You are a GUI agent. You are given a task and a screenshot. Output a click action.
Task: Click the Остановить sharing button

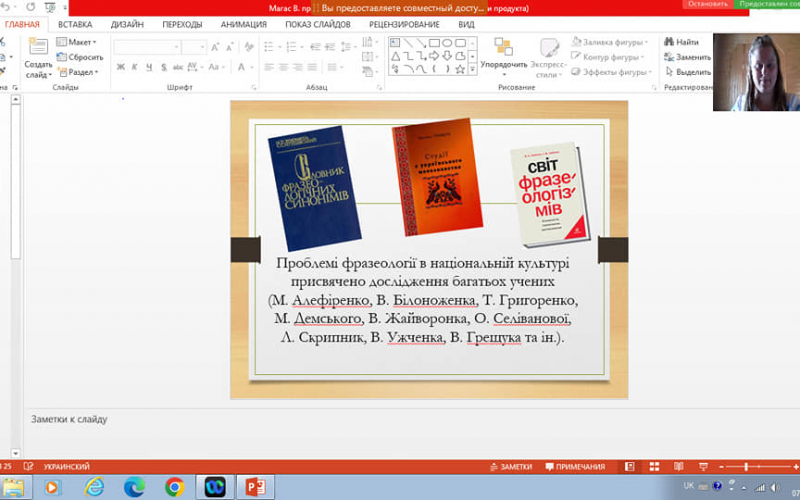pyautogui.click(x=707, y=4)
